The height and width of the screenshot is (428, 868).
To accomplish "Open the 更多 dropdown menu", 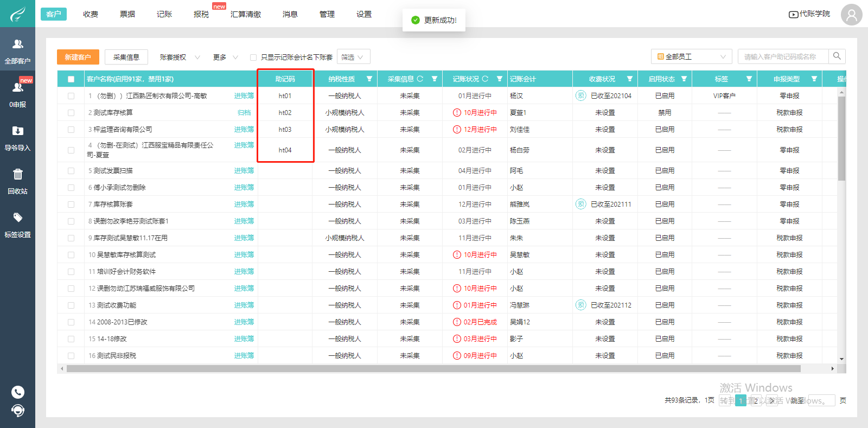I will (x=225, y=58).
